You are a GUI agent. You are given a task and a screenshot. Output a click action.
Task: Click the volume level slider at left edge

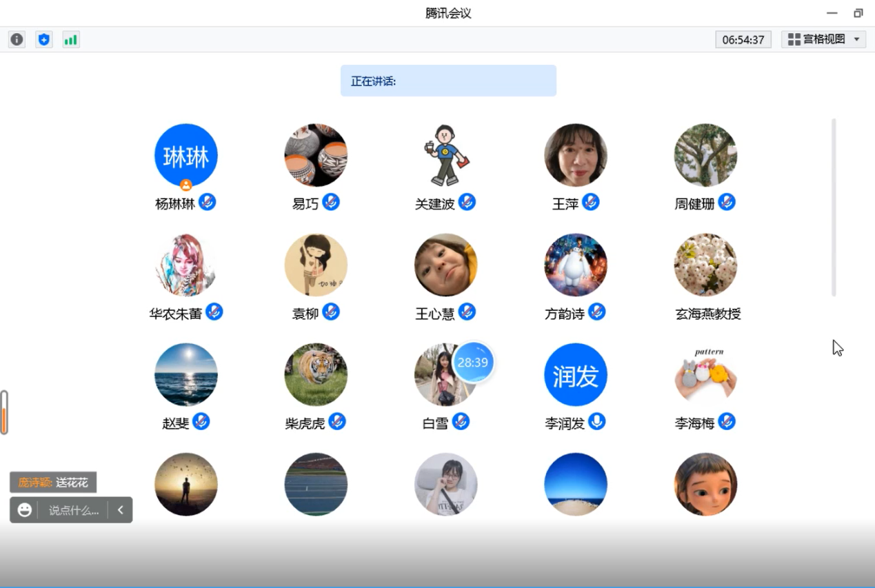click(4, 412)
